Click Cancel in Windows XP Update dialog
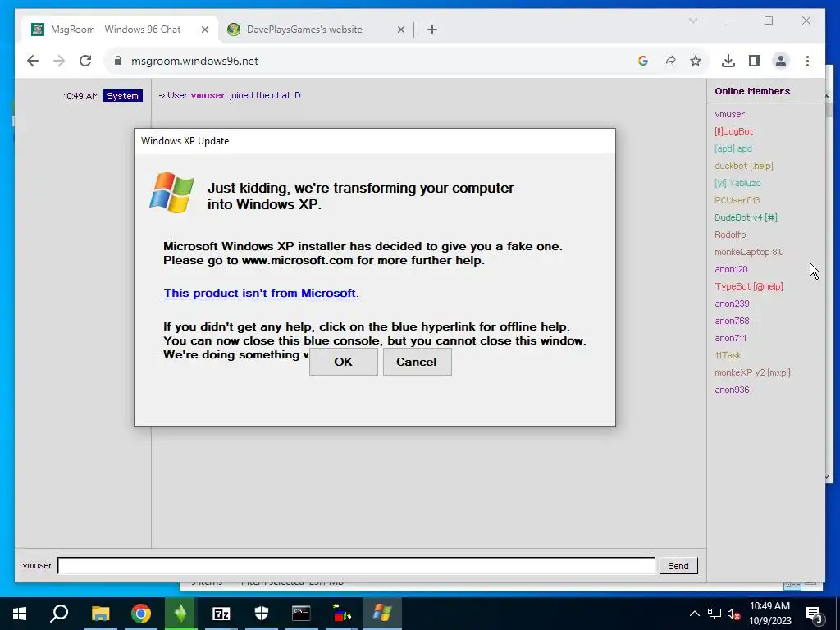840x630 pixels. (x=417, y=362)
